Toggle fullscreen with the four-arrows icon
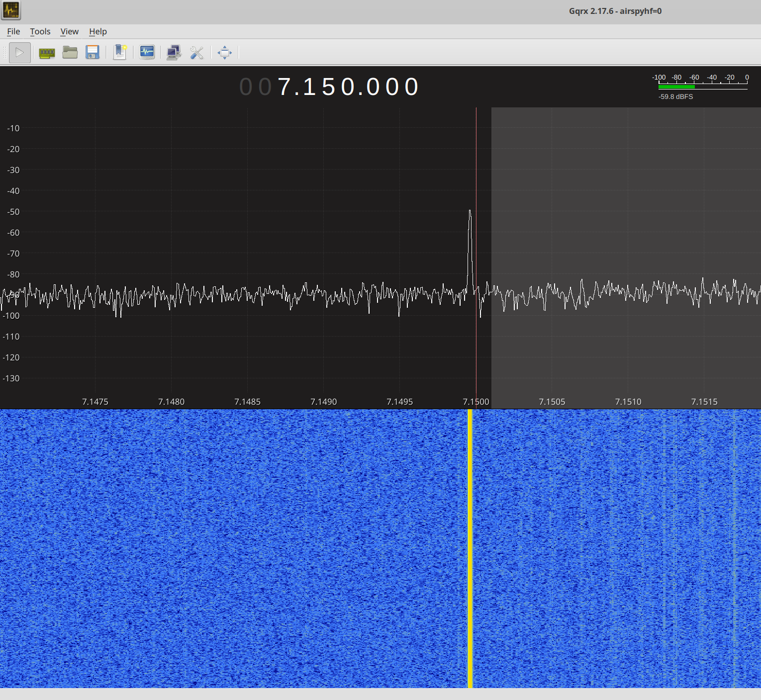This screenshot has height=700, width=761. pos(224,52)
